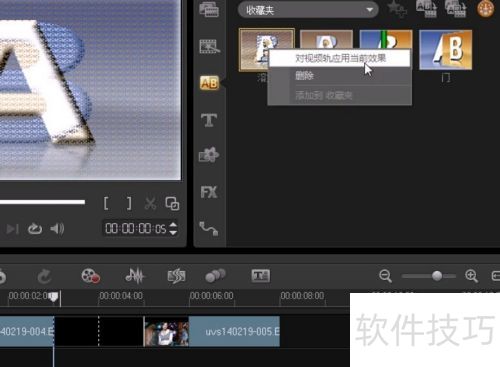The height and width of the screenshot is (367, 500).
Task: Click the timeline playhead handle
Action: pos(53,297)
